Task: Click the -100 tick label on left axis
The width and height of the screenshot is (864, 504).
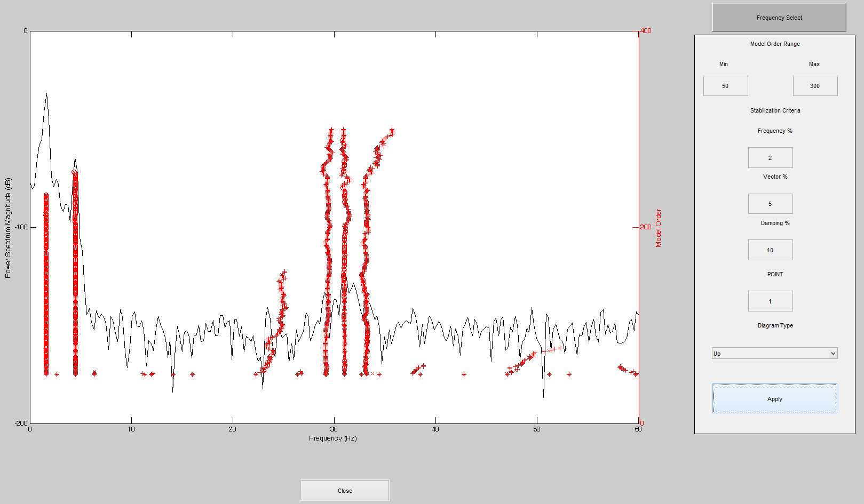Action: point(20,227)
